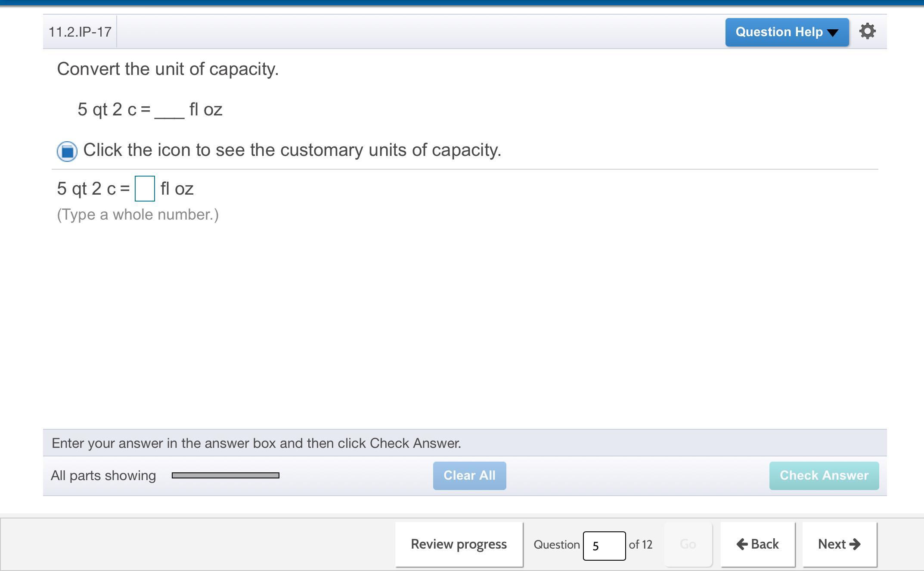
Task: Click the right arrow on Next
Action: pyautogui.click(x=855, y=544)
